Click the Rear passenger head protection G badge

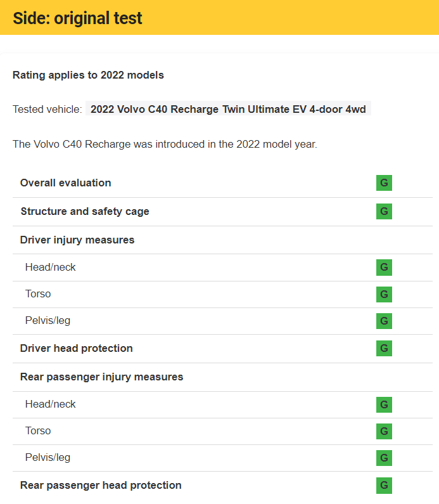click(x=384, y=486)
